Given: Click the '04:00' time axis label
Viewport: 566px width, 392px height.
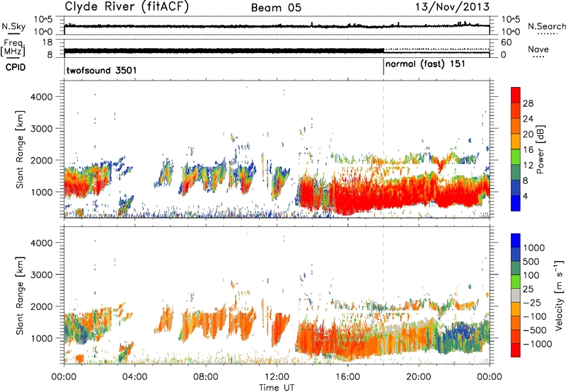Looking at the screenshot, I should click(x=134, y=377).
